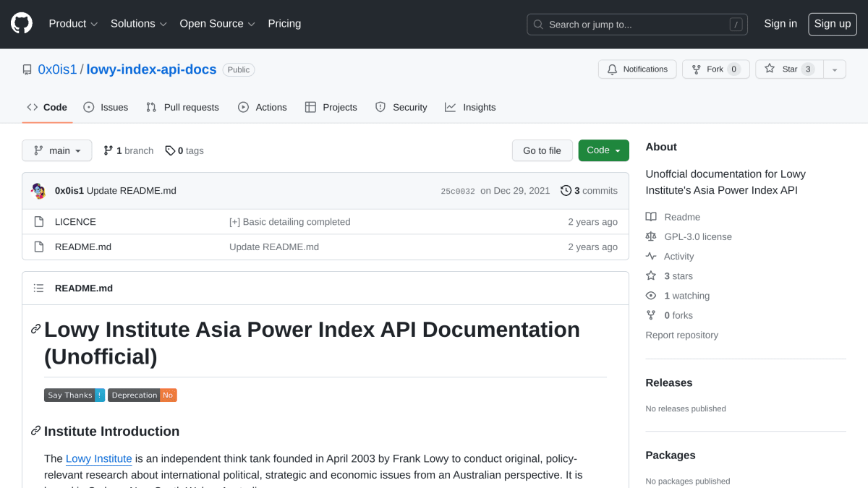868x488 pixels.
Task: Open the Packages section heading
Action: pos(671,455)
